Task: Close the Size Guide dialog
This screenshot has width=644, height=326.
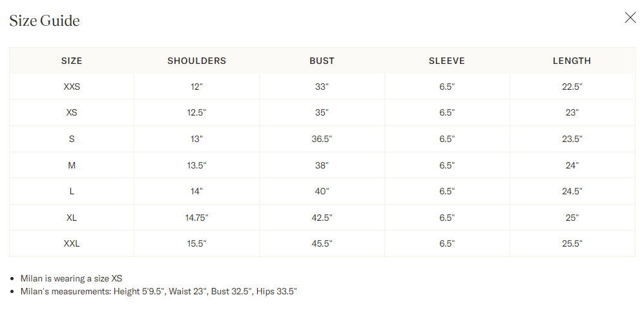Action: pyautogui.click(x=630, y=17)
